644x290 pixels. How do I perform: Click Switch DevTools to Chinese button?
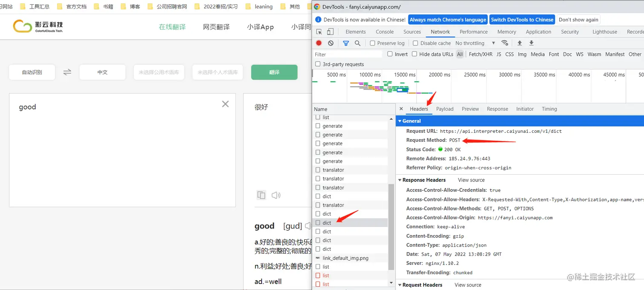point(522,20)
